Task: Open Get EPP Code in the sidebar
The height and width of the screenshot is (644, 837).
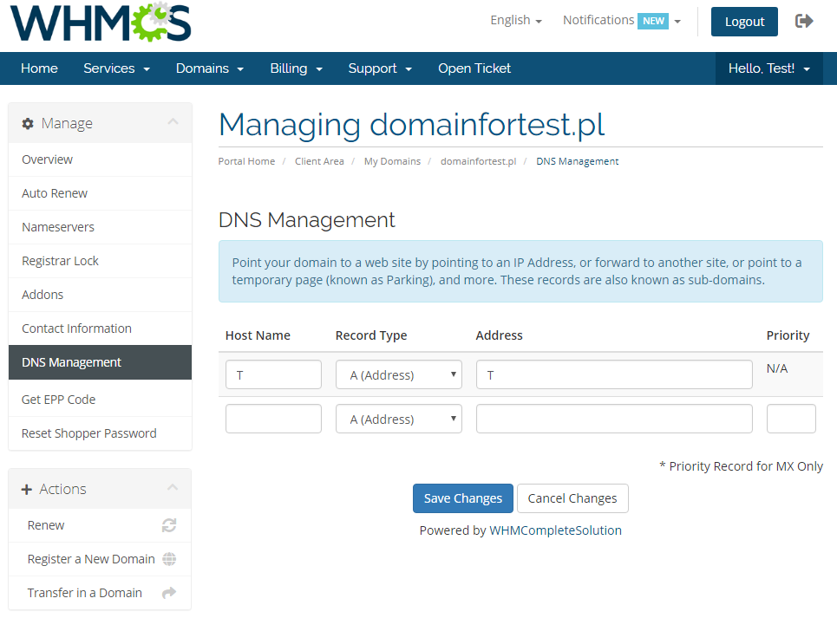Action: pyautogui.click(x=100, y=400)
